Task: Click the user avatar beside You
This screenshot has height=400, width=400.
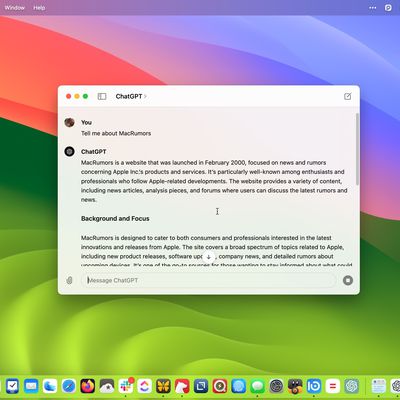Action: point(69,122)
